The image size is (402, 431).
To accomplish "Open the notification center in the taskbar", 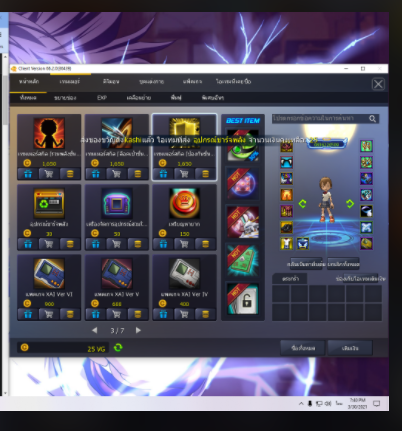I will click(377, 404).
